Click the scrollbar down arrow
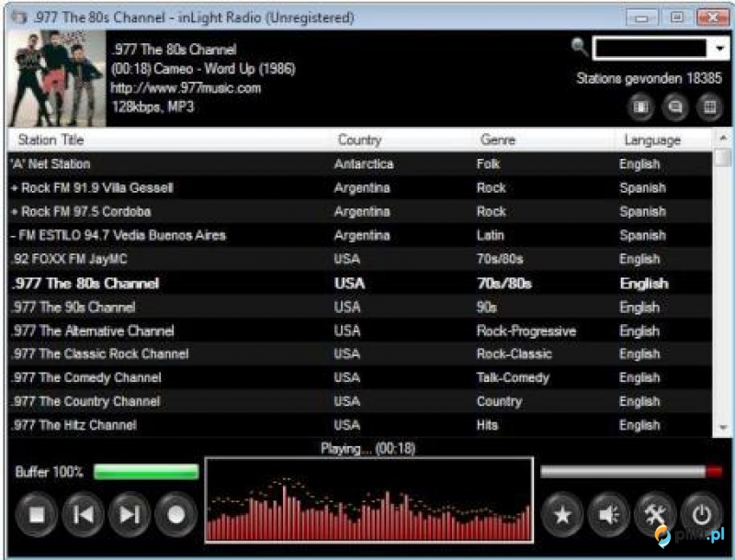This screenshot has width=735, height=560. coord(723,428)
